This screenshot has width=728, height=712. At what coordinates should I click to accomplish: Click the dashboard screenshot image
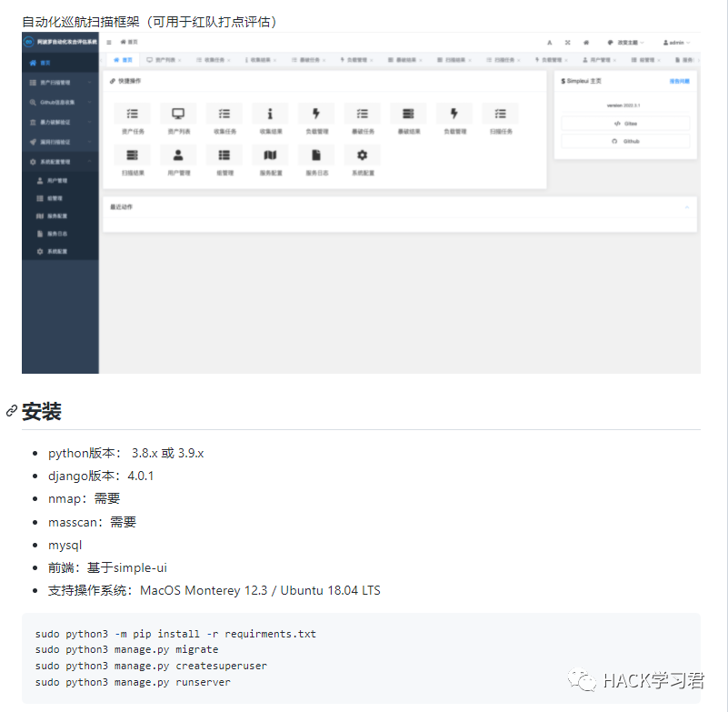[x=361, y=203]
